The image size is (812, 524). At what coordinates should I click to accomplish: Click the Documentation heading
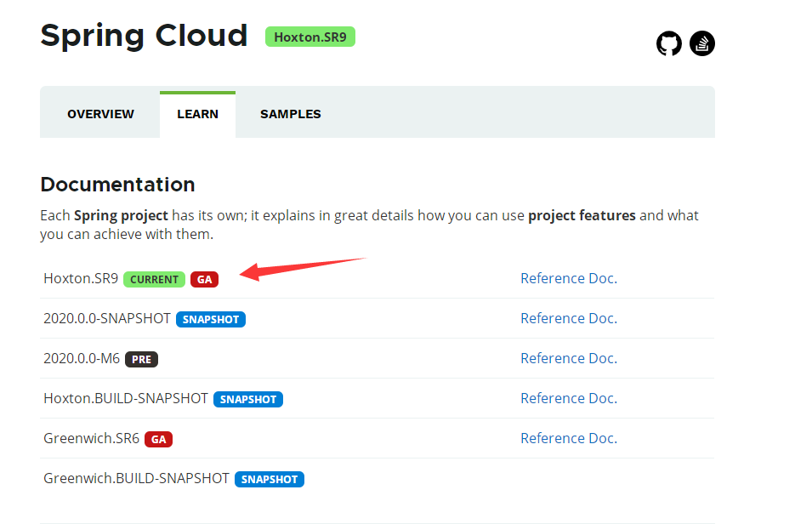click(117, 185)
